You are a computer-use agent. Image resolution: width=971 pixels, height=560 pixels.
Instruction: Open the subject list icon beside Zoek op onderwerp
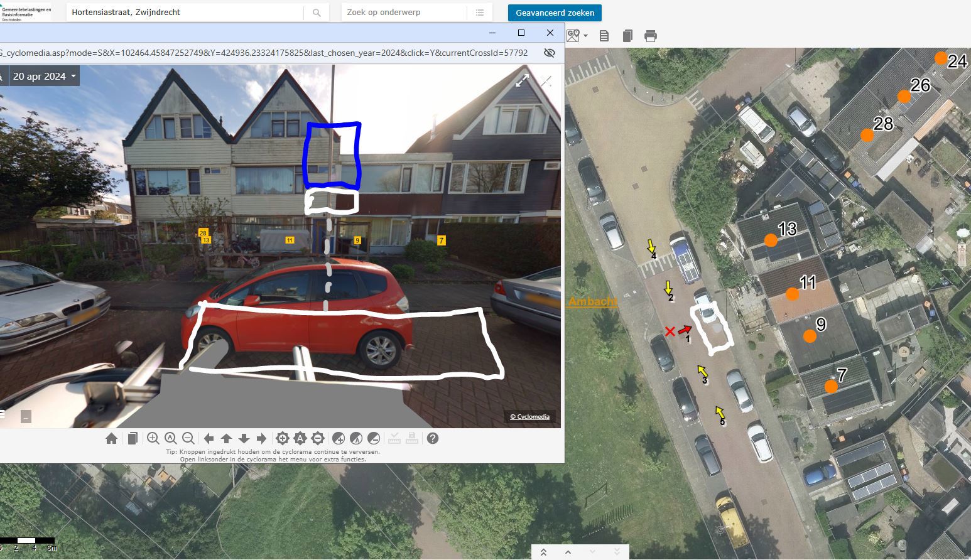pos(480,13)
